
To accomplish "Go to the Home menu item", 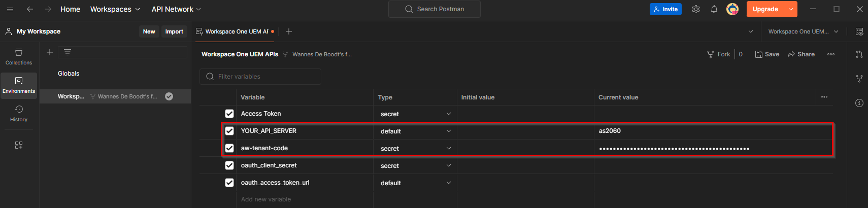I will (70, 9).
